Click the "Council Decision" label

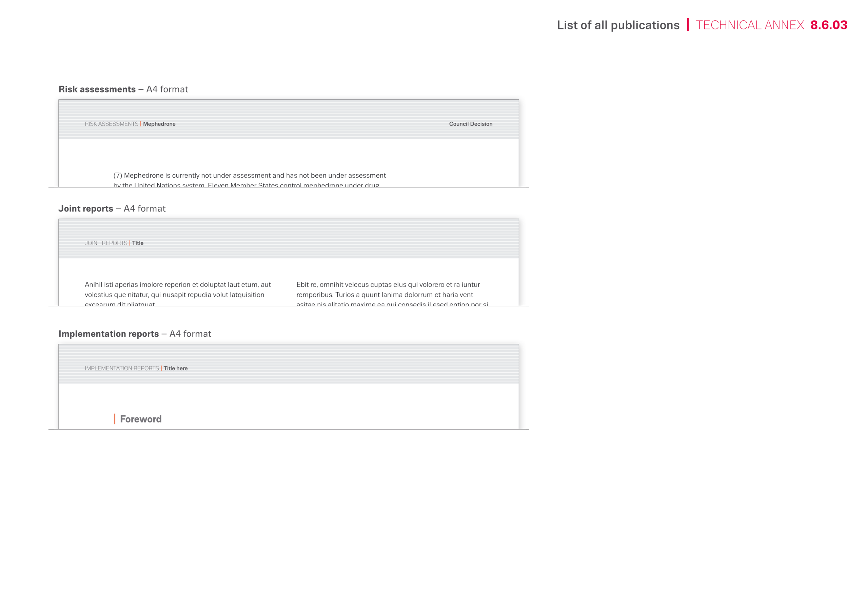[470, 124]
